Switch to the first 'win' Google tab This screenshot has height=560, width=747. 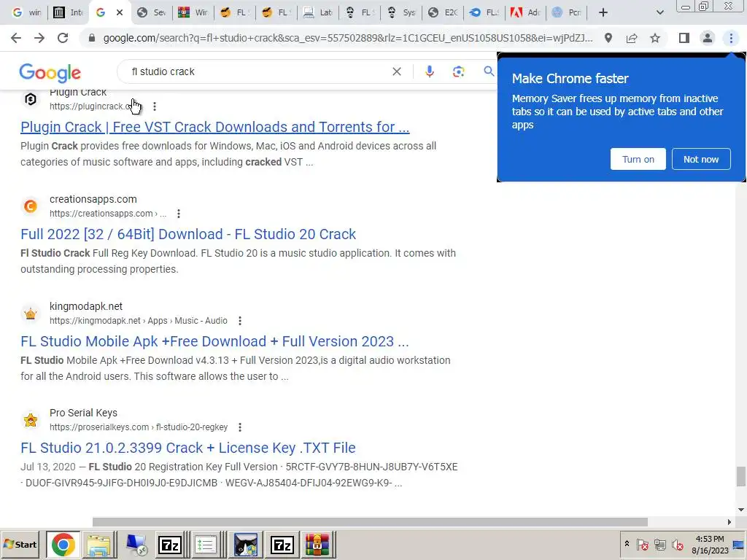(27, 12)
